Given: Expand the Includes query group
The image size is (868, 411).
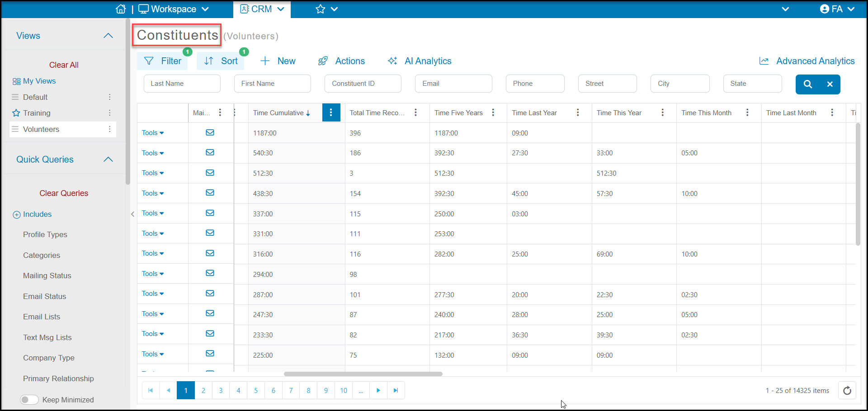Looking at the screenshot, I should pos(32,214).
